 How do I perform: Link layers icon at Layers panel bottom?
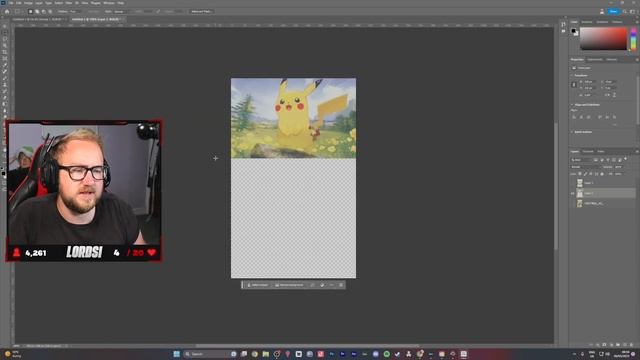click(x=591, y=344)
